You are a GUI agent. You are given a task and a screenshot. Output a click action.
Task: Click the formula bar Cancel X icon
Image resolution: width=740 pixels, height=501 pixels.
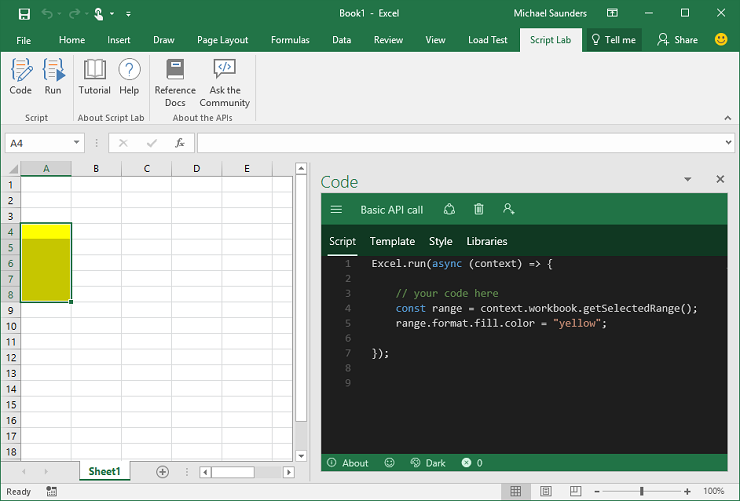[123, 143]
